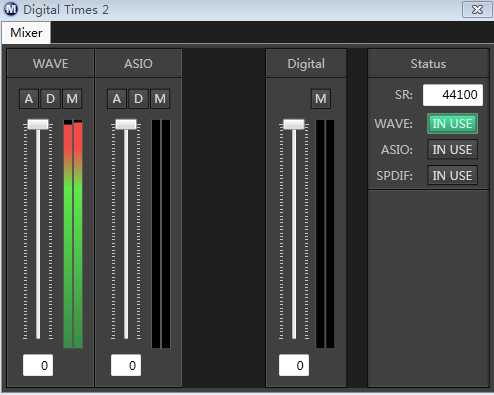Image resolution: width=494 pixels, height=395 pixels.
Task: Toggle the D button on WAVE channel
Action: click(x=50, y=99)
